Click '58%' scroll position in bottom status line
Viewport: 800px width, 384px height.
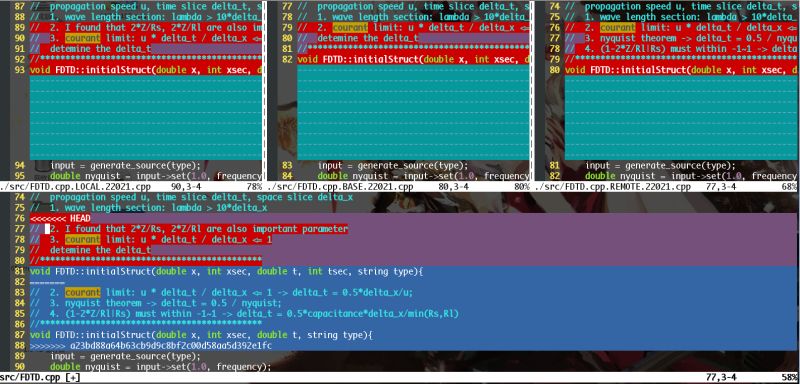point(788,378)
